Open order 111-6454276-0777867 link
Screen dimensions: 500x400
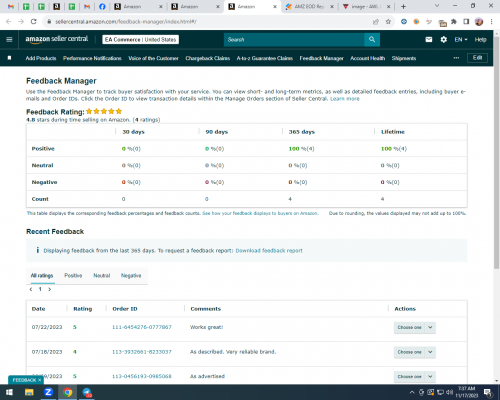142,327
